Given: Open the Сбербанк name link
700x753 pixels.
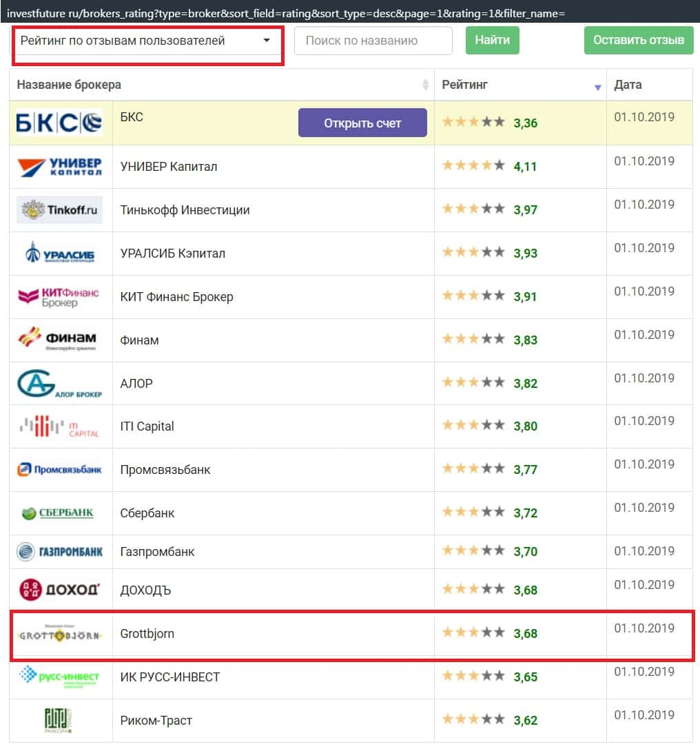Looking at the screenshot, I should point(147,513).
